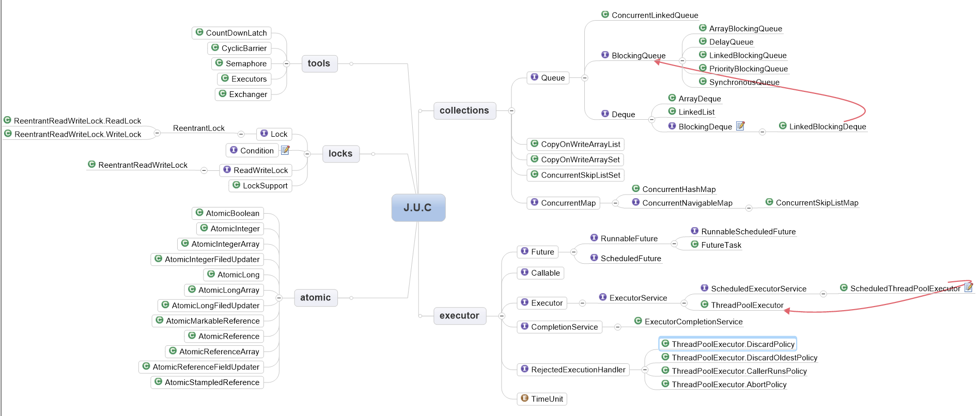Viewport: 980px width, 416px height.
Task: Open note icon beside ScheduledThreadPoolExecutor
Action: pyautogui.click(x=969, y=287)
